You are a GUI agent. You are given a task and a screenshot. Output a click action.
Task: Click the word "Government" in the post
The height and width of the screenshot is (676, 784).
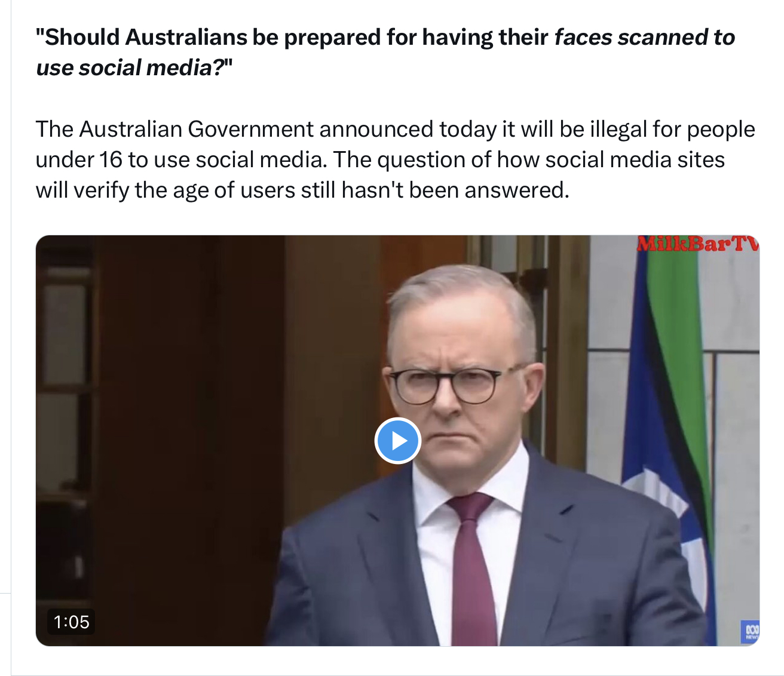pos(250,129)
